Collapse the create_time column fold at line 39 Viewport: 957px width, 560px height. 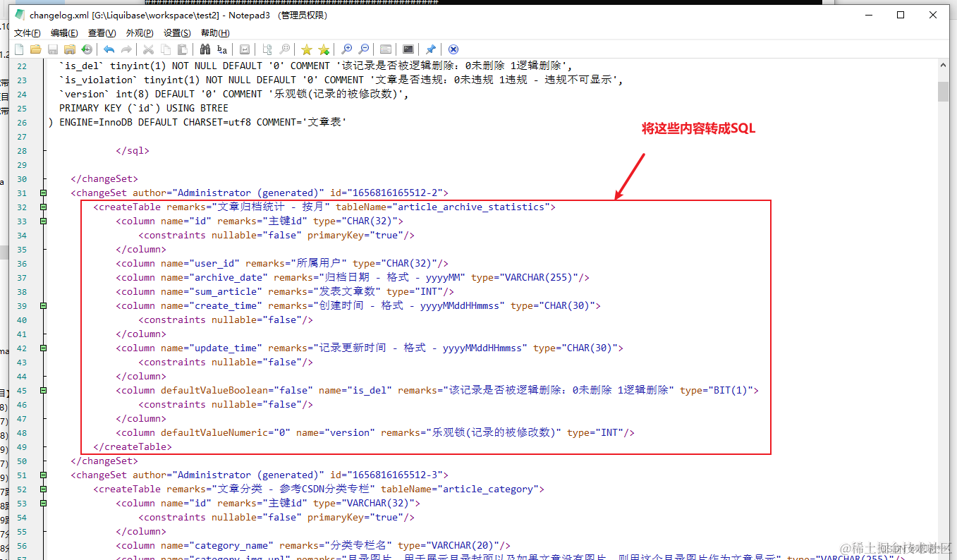tap(44, 305)
